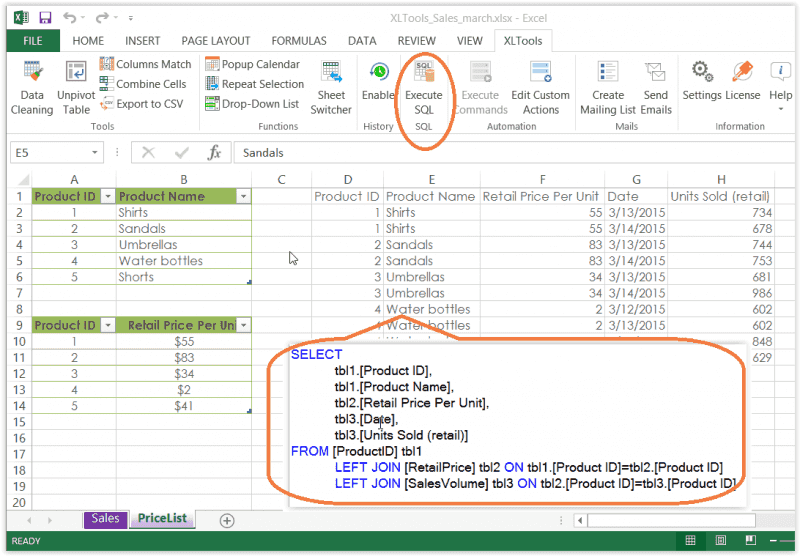Switch to Normal view in status bar
The width and height of the screenshot is (800, 556).
click(x=690, y=540)
